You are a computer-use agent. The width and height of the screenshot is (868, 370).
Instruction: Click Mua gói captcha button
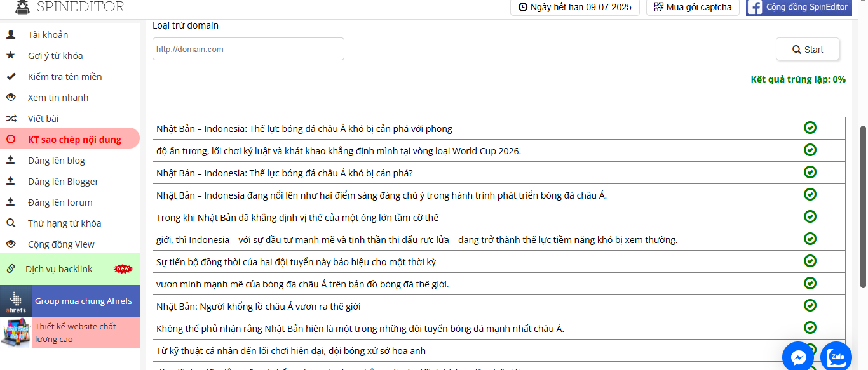tap(693, 7)
